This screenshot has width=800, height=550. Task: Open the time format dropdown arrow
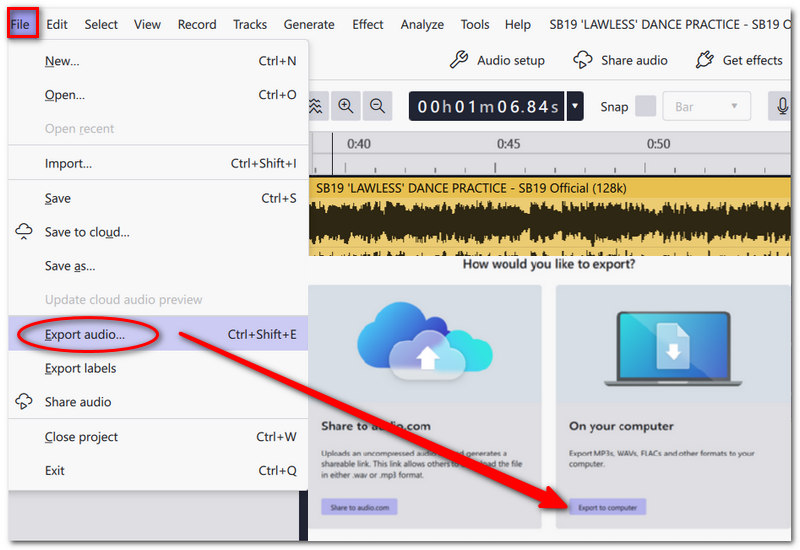(575, 106)
